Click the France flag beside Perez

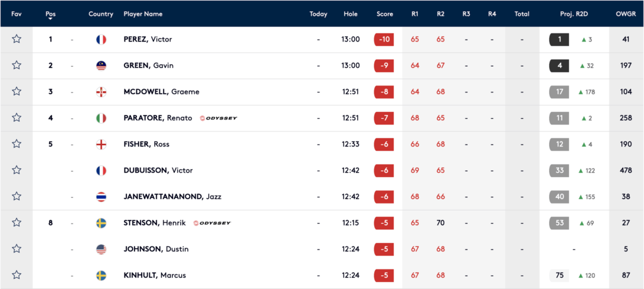101,40
